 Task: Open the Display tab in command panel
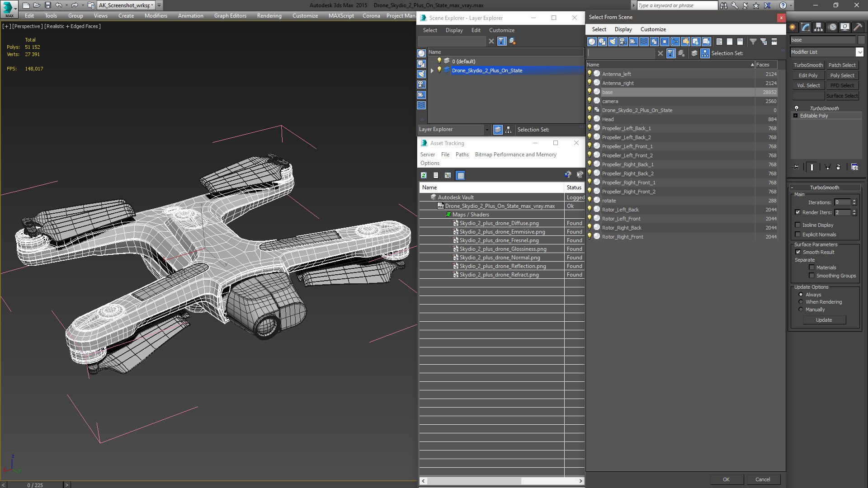[844, 27]
